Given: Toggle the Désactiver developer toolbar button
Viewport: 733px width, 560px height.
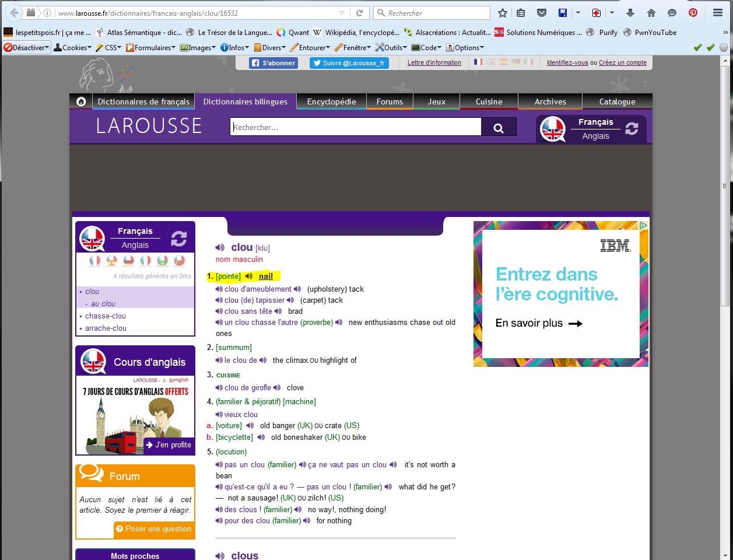Looking at the screenshot, I should [27, 48].
